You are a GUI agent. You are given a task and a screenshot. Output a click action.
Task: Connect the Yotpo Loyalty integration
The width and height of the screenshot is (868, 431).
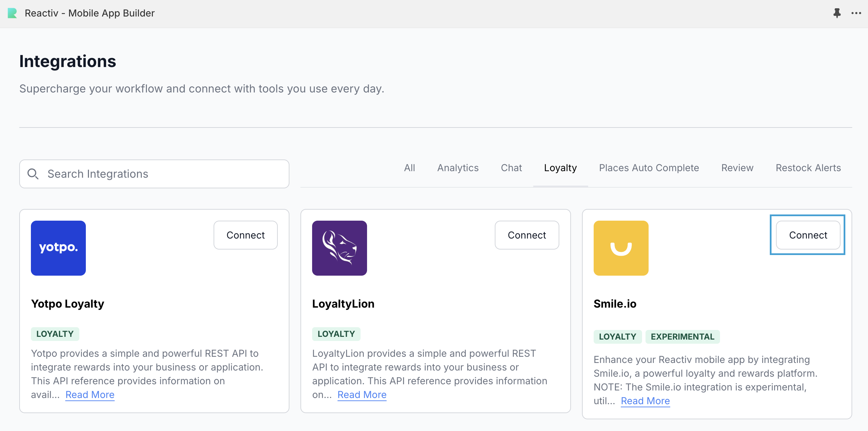pos(245,235)
